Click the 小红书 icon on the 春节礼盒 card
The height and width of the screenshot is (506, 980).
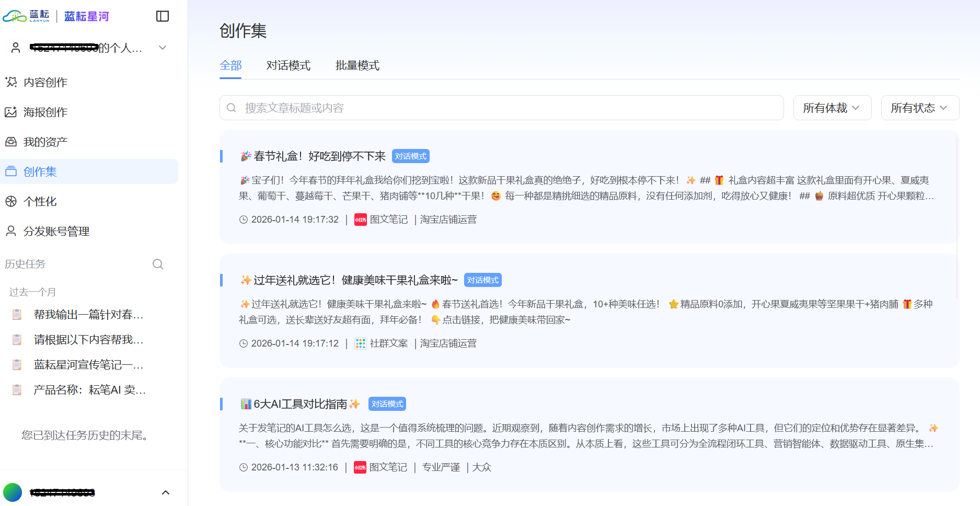(361, 220)
